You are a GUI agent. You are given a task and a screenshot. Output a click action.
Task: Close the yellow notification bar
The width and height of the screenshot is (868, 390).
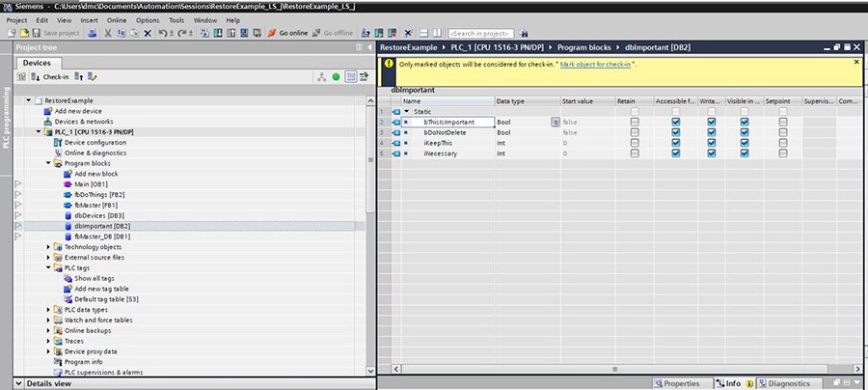(x=857, y=62)
